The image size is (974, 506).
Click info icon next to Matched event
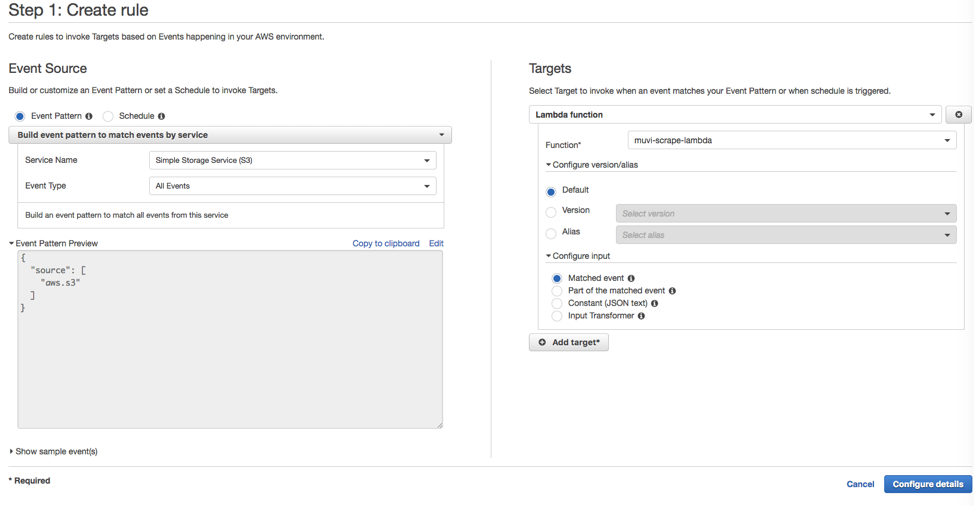coord(631,279)
